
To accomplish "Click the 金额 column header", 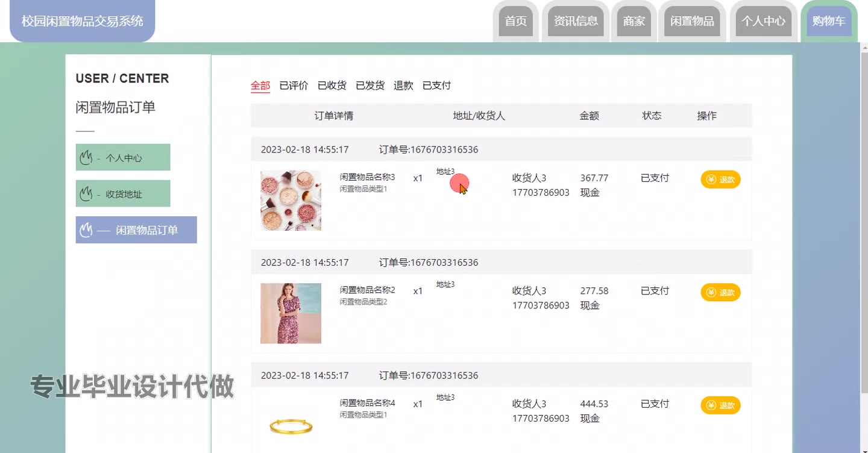I will point(590,116).
